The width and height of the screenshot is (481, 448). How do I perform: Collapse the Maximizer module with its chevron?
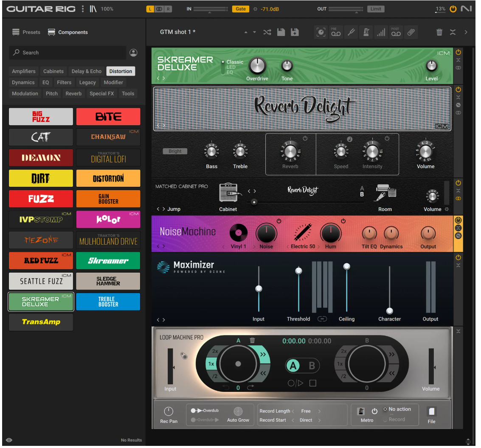coord(458,264)
